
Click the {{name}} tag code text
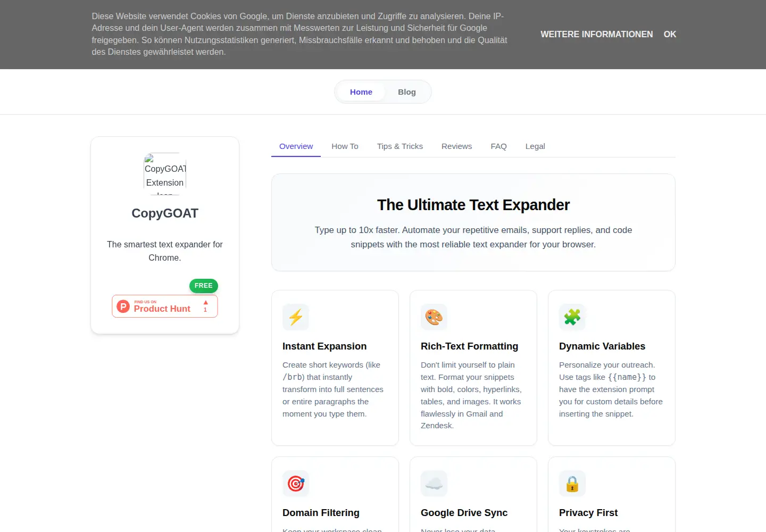point(627,377)
